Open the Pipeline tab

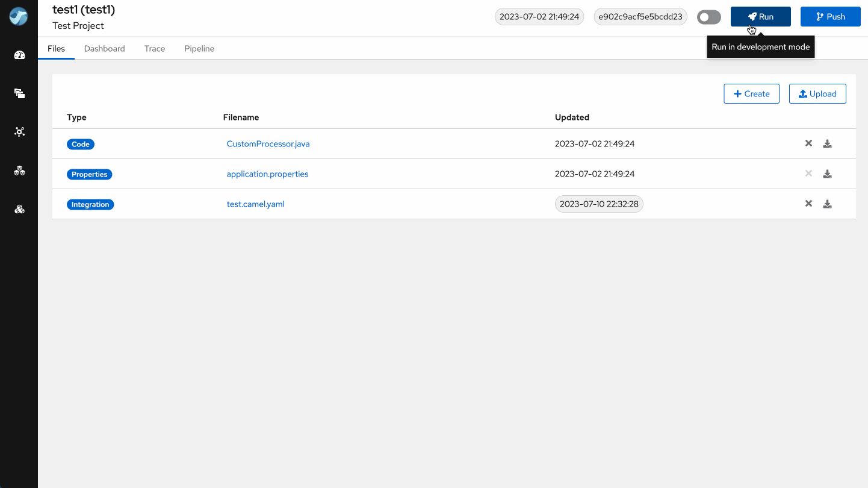point(199,49)
